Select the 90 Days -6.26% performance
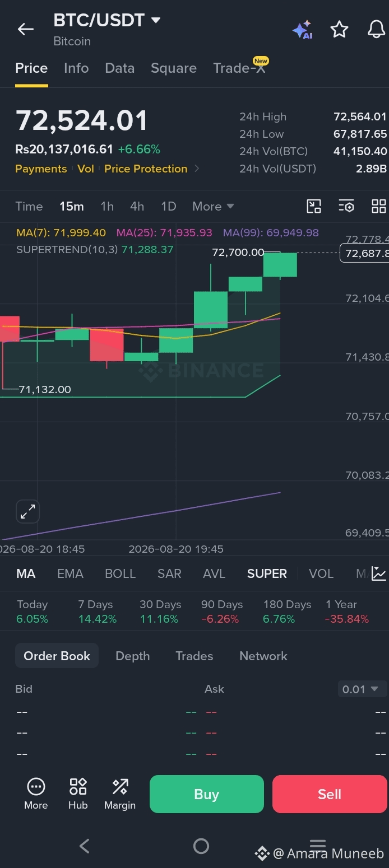The image size is (389, 868). click(222, 612)
